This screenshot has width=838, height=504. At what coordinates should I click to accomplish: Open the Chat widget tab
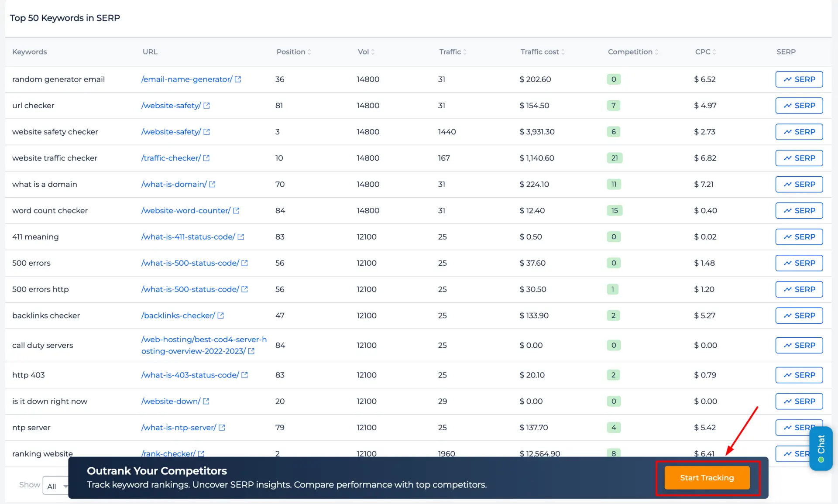pyautogui.click(x=821, y=448)
